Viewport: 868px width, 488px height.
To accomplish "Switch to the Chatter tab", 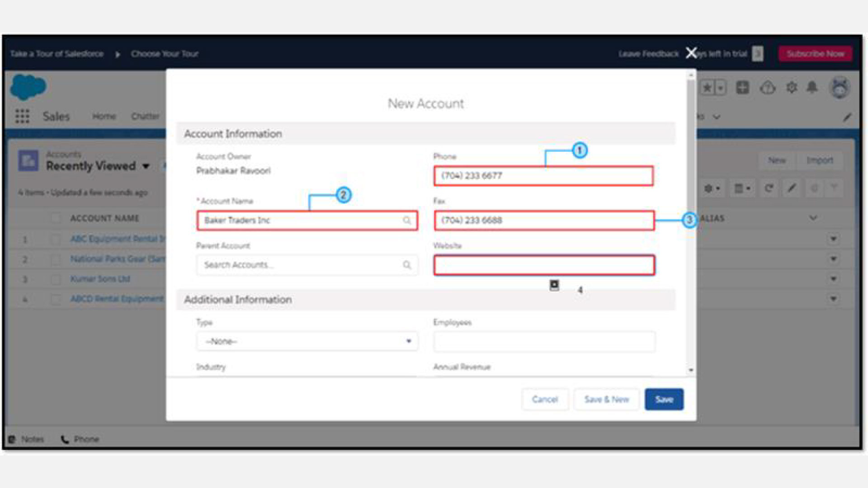I will 145,117.
